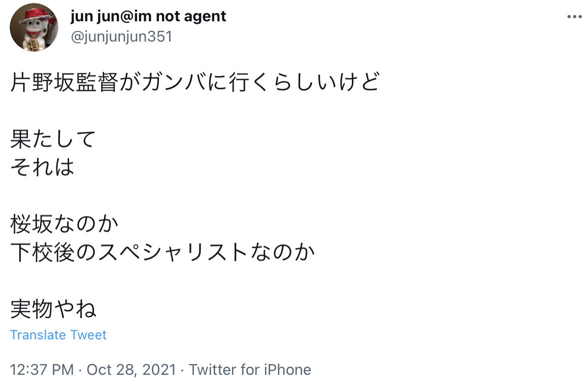The height and width of the screenshot is (387, 588).
Task: Click the Twitter for iPhone source link
Action: coord(250,370)
